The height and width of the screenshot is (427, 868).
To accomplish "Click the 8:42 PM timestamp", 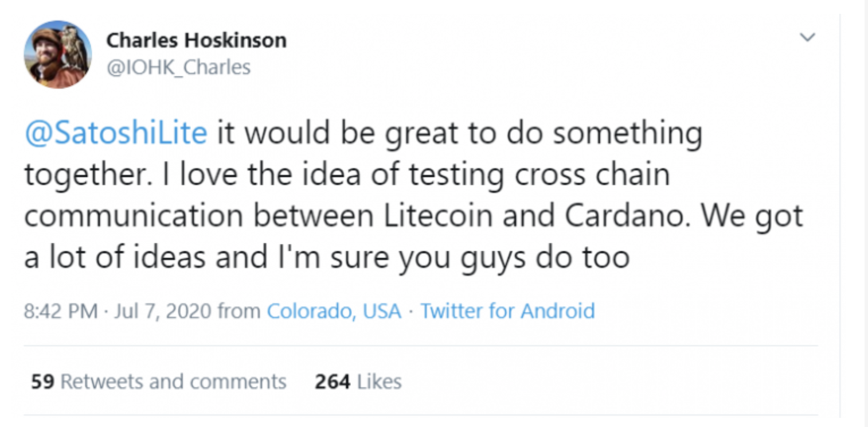I will click(x=60, y=311).
